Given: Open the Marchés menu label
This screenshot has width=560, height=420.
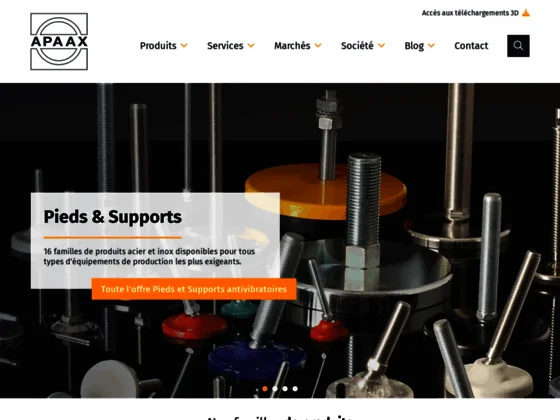Looking at the screenshot, I should coord(292,46).
